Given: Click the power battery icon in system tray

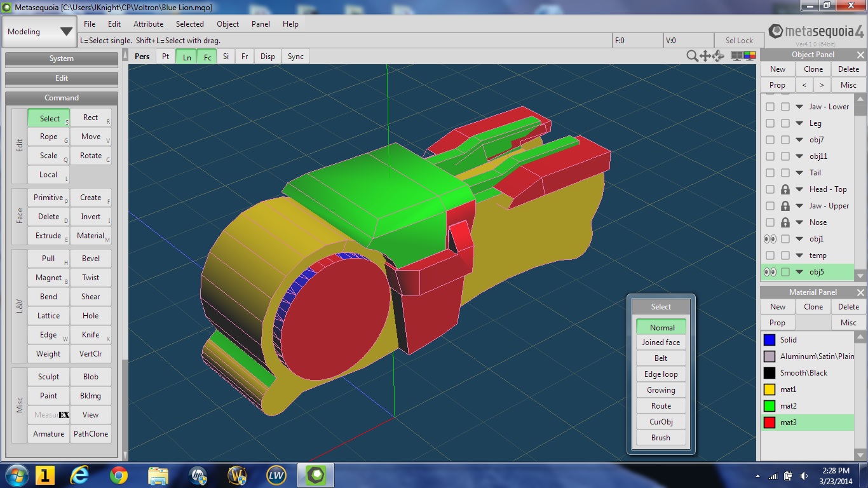Looking at the screenshot, I should [x=789, y=476].
